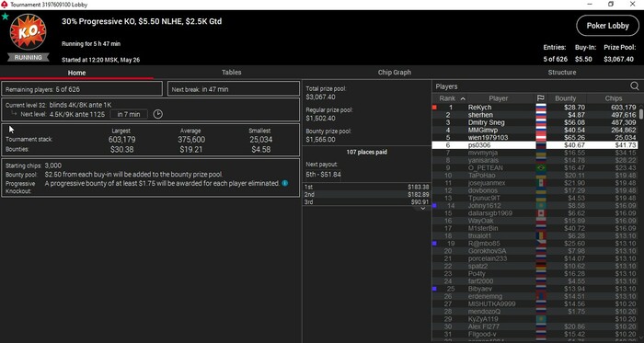Screen dimensions: 644x343
Task: Minimize the tournament lobby window
Action: tap(591, 4)
